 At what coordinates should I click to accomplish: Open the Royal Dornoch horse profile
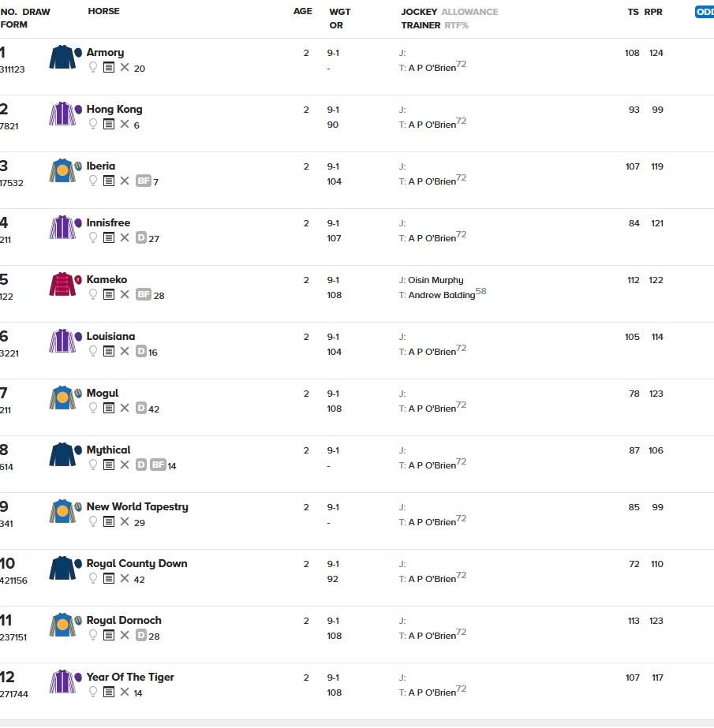click(124, 621)
